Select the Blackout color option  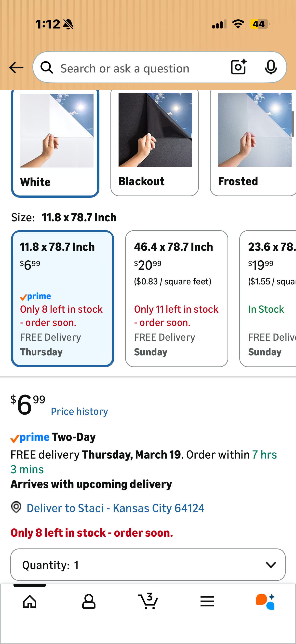point(155,142)
